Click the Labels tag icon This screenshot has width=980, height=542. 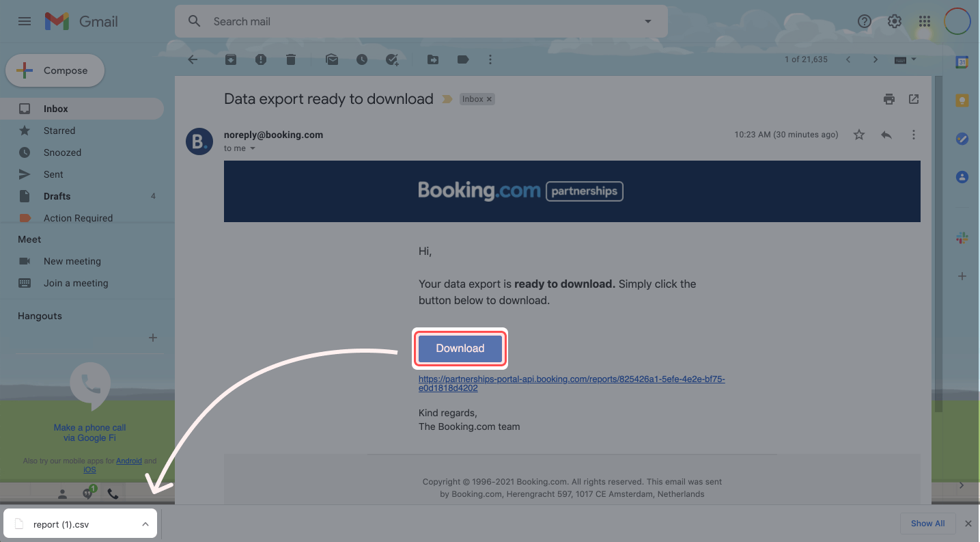(x=463, y=59)
